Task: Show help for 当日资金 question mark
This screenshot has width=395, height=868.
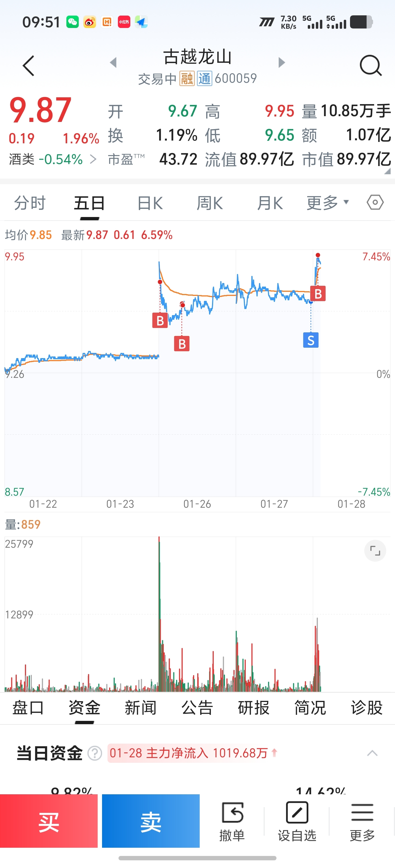Action: (95, 753)
